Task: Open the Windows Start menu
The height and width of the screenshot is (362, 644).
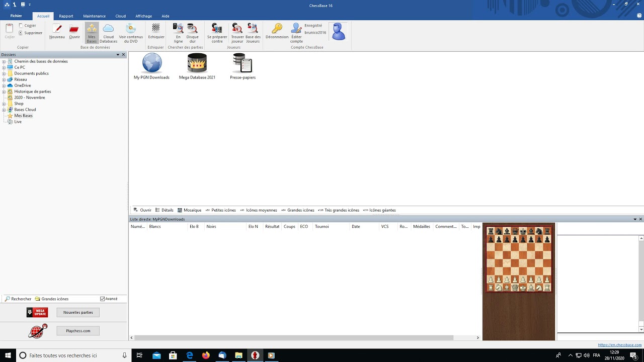Action: [8, 355]
